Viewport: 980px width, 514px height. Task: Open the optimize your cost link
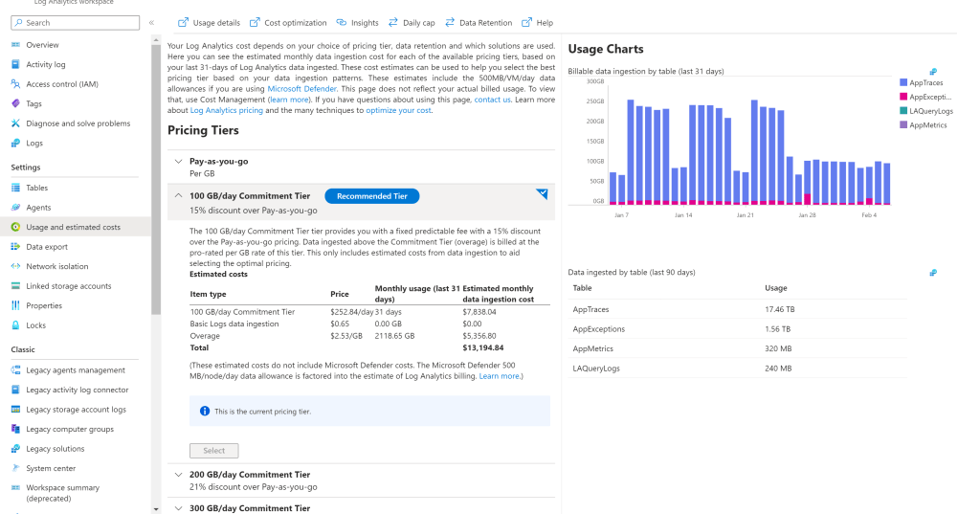tap(398, 110)
